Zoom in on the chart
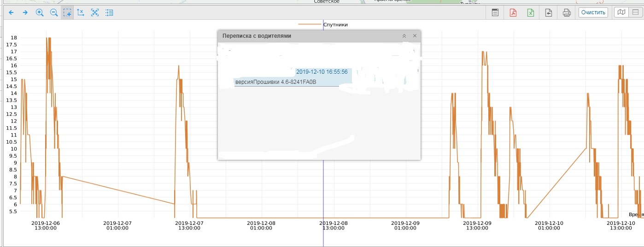 (40, 12)
